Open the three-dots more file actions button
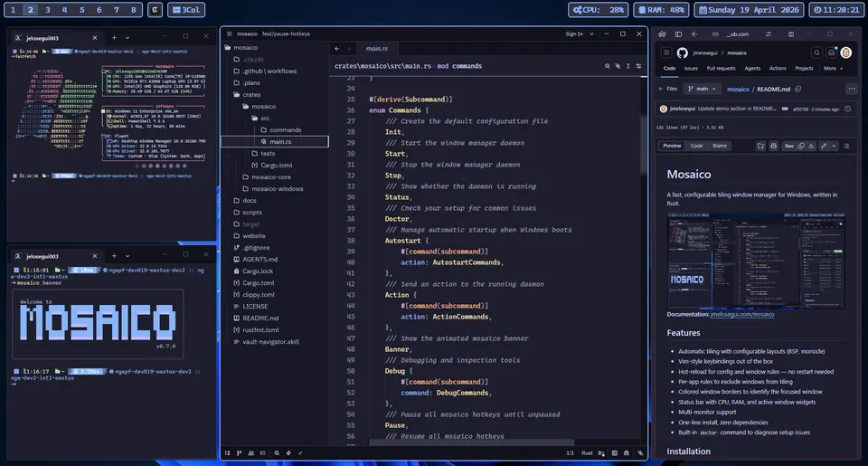The image size is (868, 466). (852, 89)
